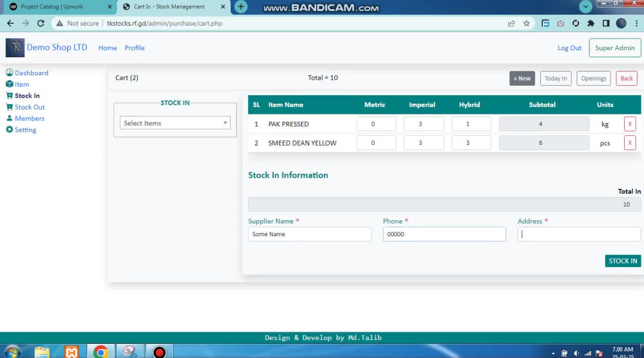
Task: Click the Total In field showing 10
Action: (444, 205)
